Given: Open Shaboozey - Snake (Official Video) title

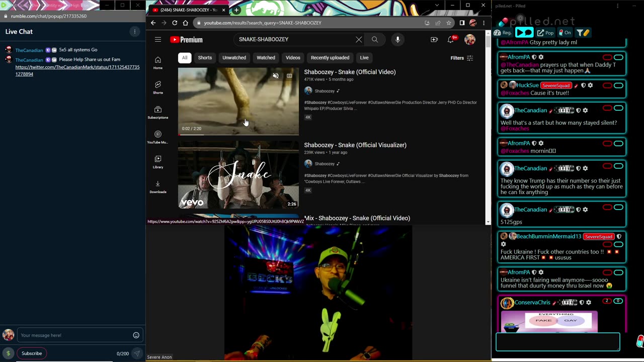Looking at the screenshot, I should 350,72.
